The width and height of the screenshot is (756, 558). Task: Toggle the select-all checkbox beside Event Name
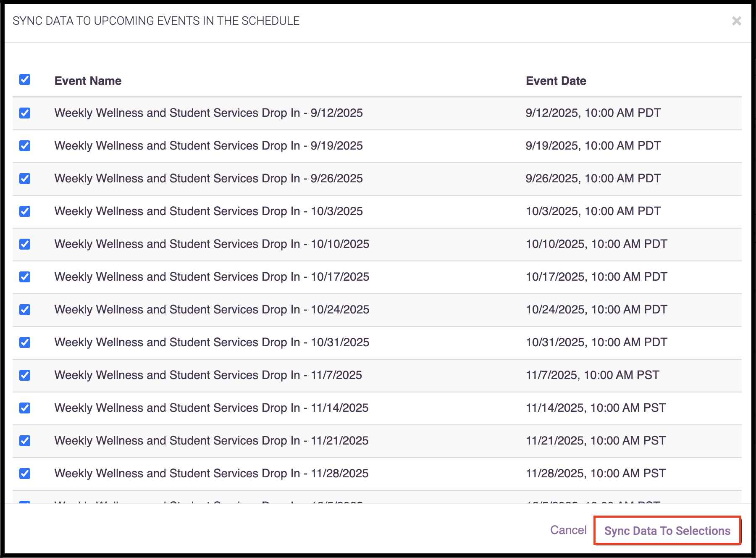(25, 79)
